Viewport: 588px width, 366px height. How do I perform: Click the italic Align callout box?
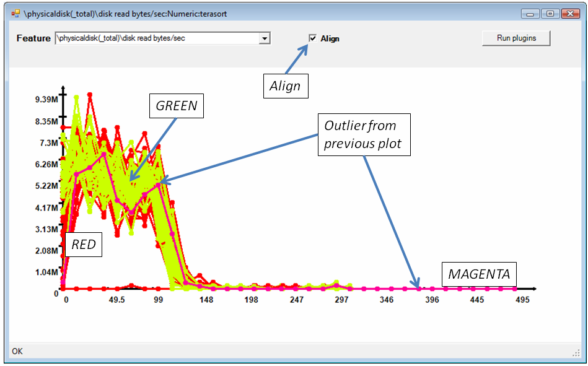(285, 86)
